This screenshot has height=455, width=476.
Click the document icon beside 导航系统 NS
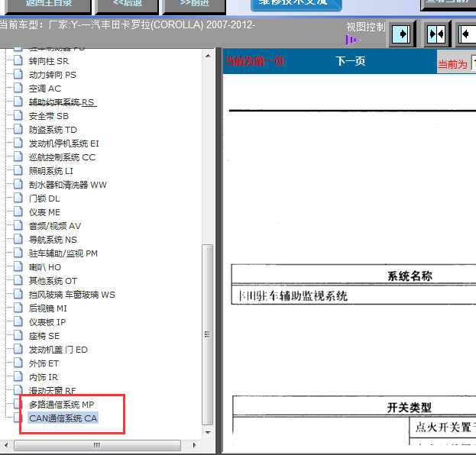click(18, 239)
